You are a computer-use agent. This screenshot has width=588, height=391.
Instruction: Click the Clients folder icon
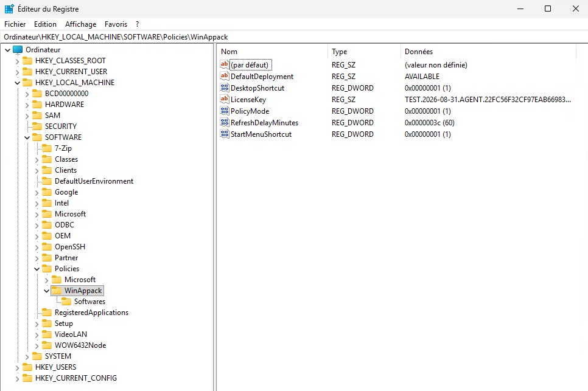[x=47, y=170]
